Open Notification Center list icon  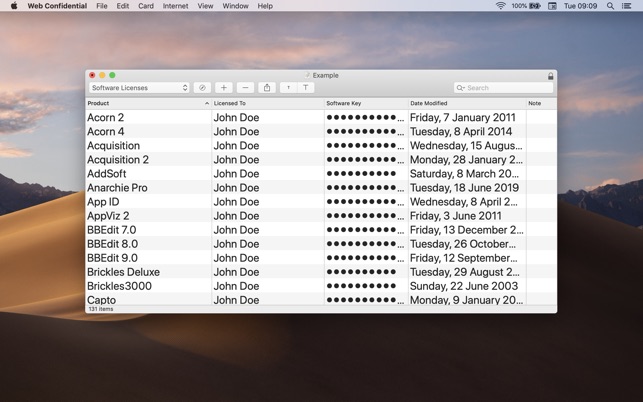pyautogui.click(x=627, y=6)
